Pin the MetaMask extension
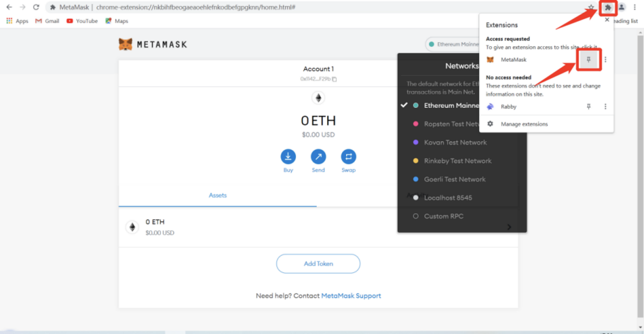The image size is (644, 334). pos(588,59)
